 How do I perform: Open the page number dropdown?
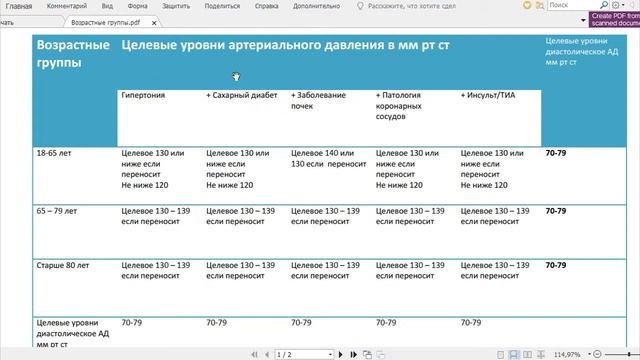tap(330, 354)
